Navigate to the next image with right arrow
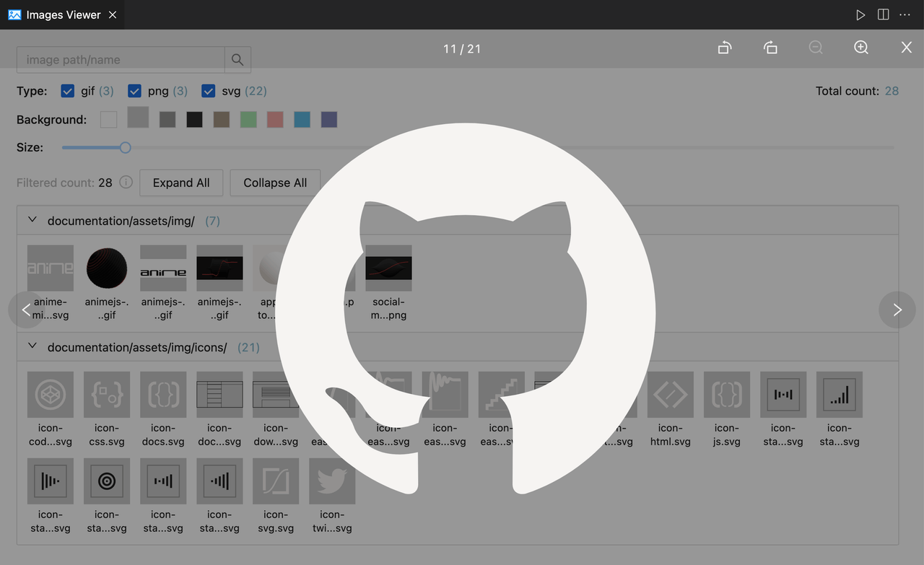 (897, 310)
